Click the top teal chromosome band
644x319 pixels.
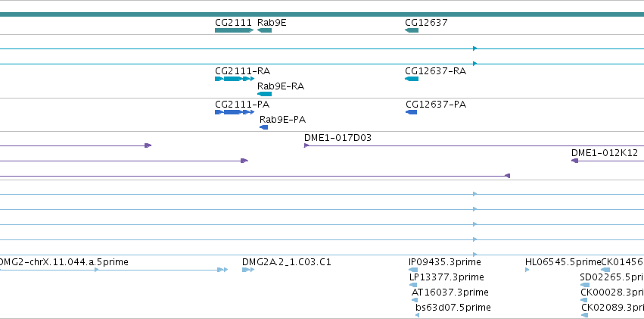pos(322,14)
